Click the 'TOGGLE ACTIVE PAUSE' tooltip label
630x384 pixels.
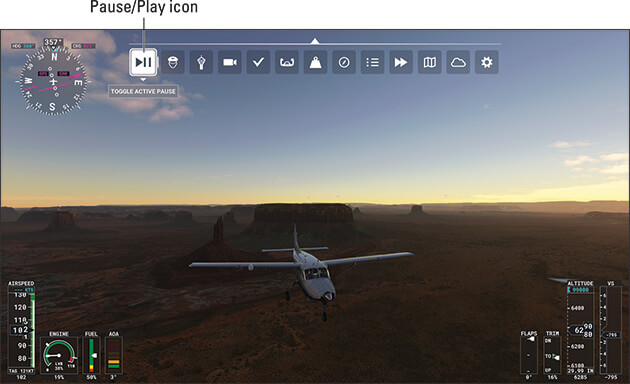143,91
